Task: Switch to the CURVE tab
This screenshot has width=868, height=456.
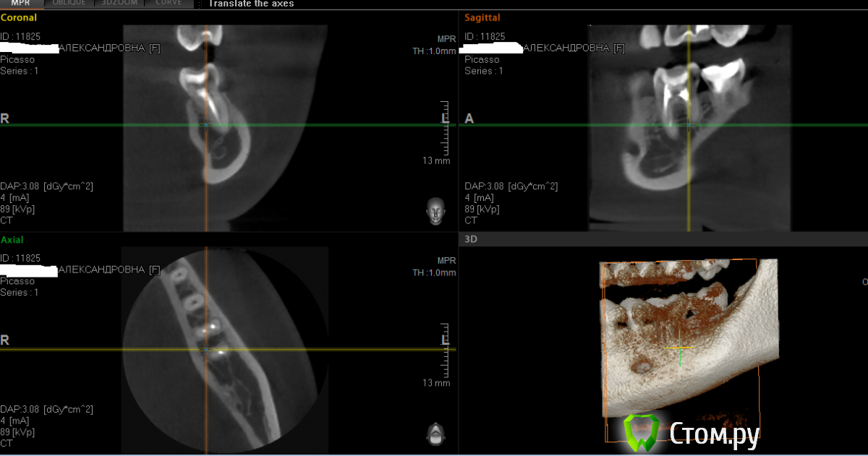Action: [x=169, y=4]
